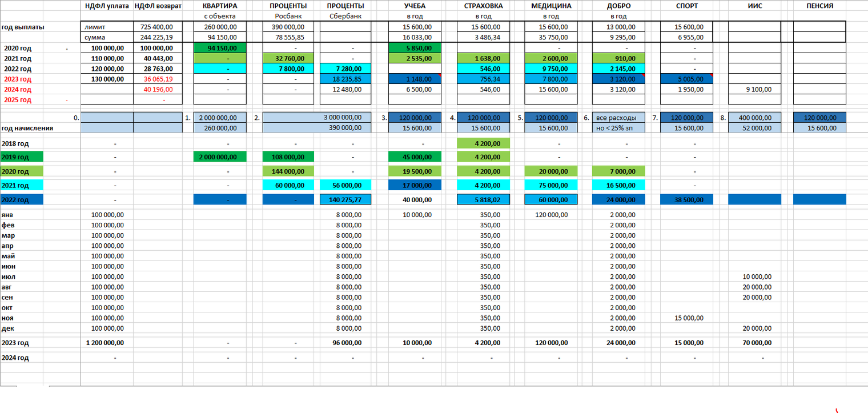Screen dimensions: 868x413
Task: Select the 12 480,00 cell
Action: (345, 89)
